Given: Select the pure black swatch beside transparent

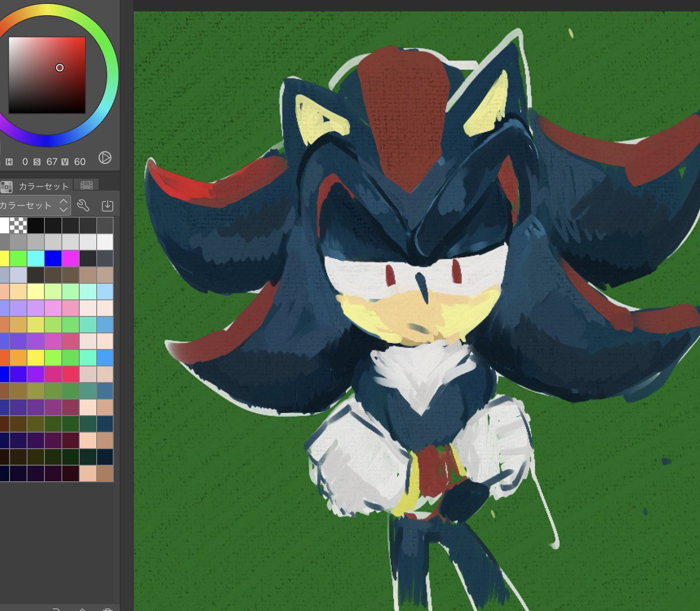Looking at the screenshot, I should (36, 225).
